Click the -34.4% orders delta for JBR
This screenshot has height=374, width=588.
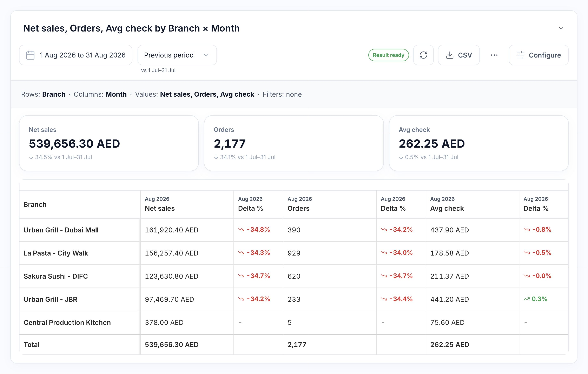click(x=397, y=299)
